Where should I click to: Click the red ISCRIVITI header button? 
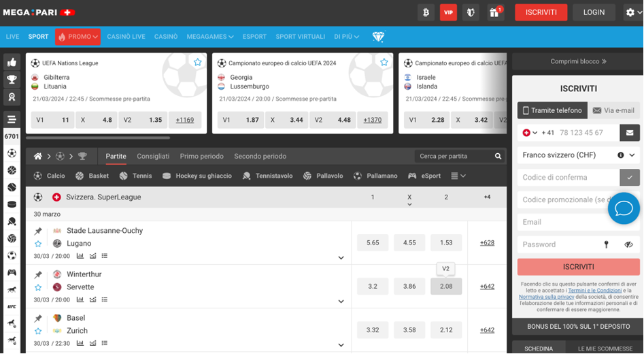[541, 12]
